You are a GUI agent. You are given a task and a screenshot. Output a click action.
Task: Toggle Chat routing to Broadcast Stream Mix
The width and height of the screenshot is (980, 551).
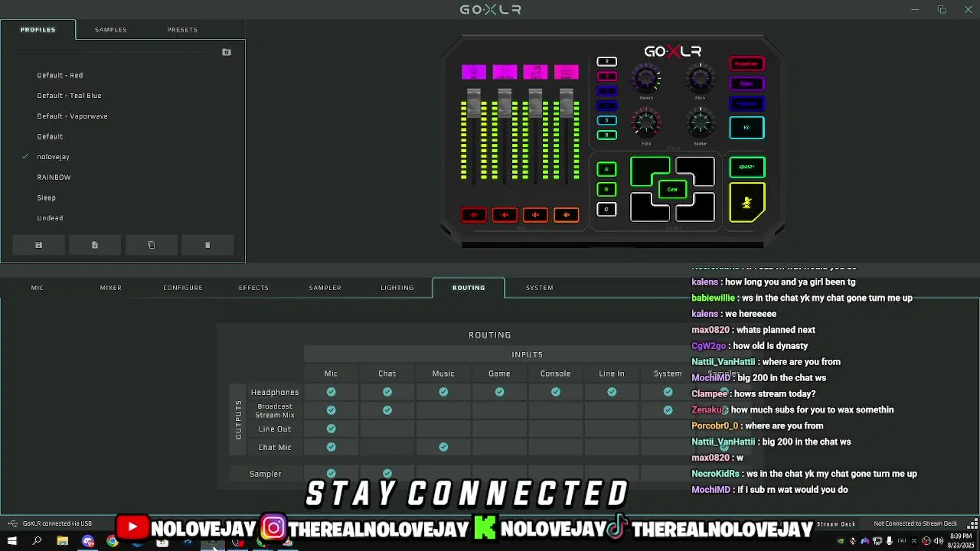pos(387,410)
